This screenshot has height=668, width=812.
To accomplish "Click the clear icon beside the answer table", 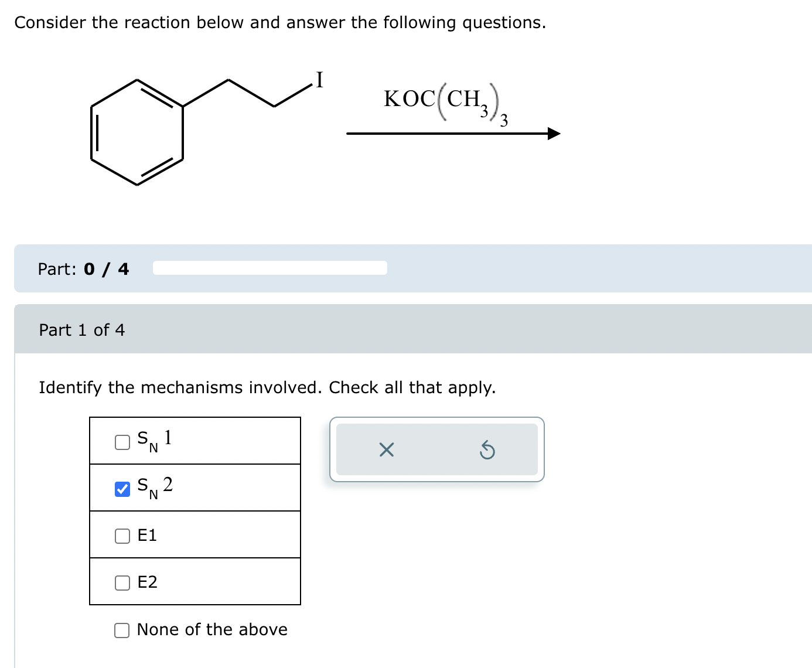I will [x=386, y=450].
